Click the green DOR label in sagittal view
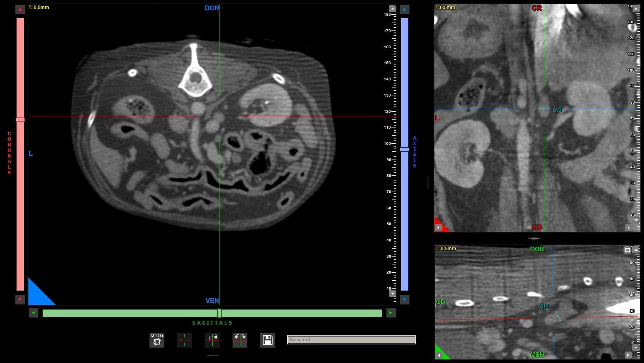This screenshot has width=644, height=363. [x=537, y=249]
